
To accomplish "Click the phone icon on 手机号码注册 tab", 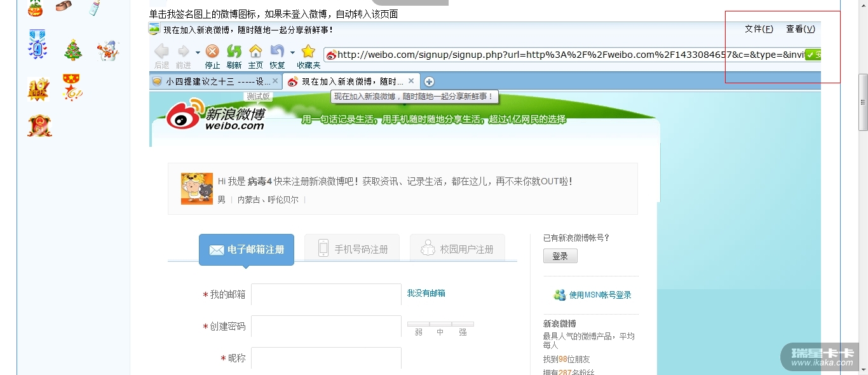I will 323,248.
